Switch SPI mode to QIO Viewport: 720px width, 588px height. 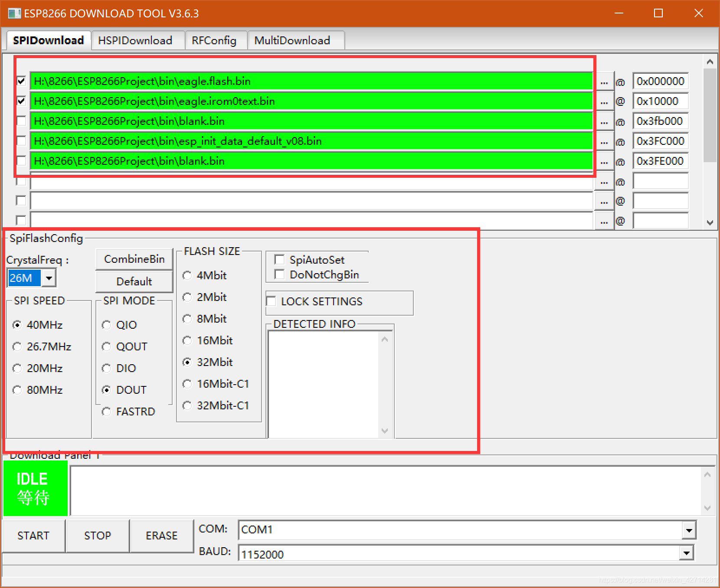106,324
